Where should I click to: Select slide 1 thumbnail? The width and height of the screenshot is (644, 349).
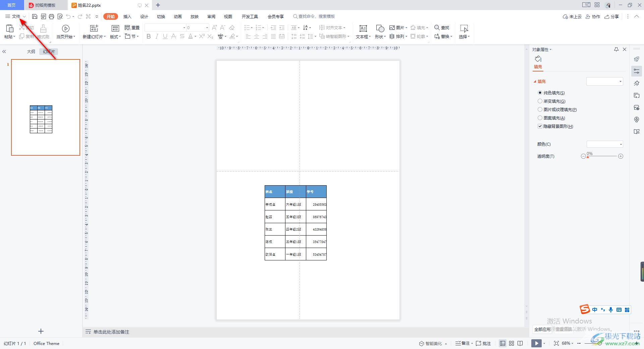[46, 107]
